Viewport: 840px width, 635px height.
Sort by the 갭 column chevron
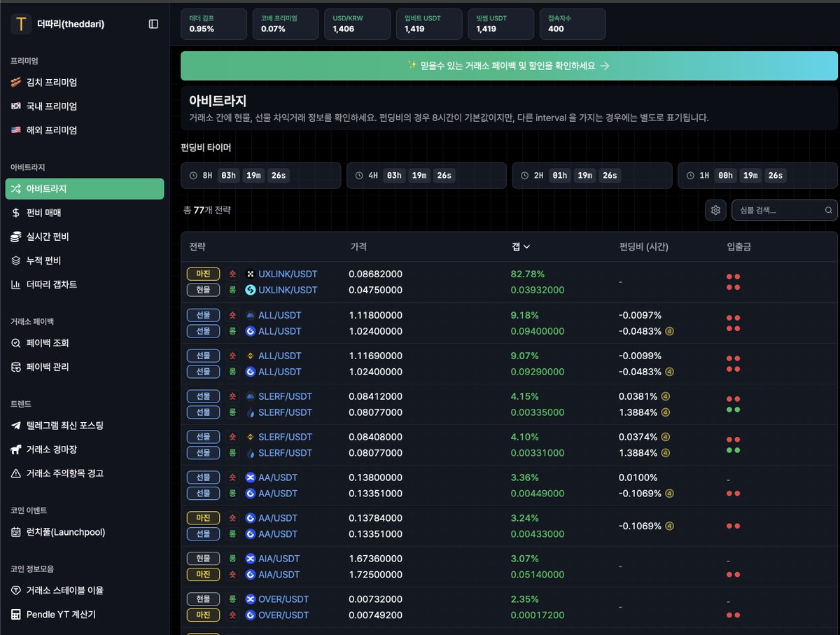(x=526, y=246)
